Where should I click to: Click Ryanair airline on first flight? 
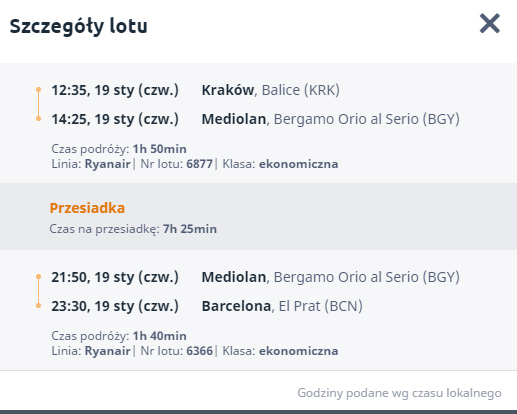(x=108, y=164)
